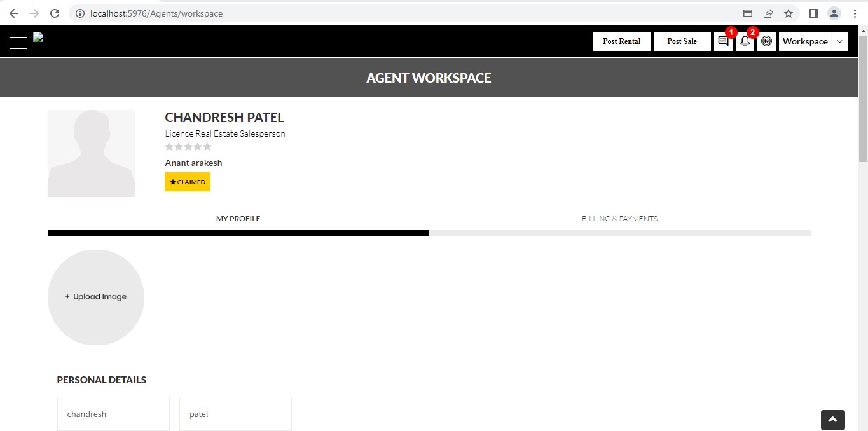Go back with browser back arrow
The width and height of the screenshot is (868, 431).
(14, 13)
